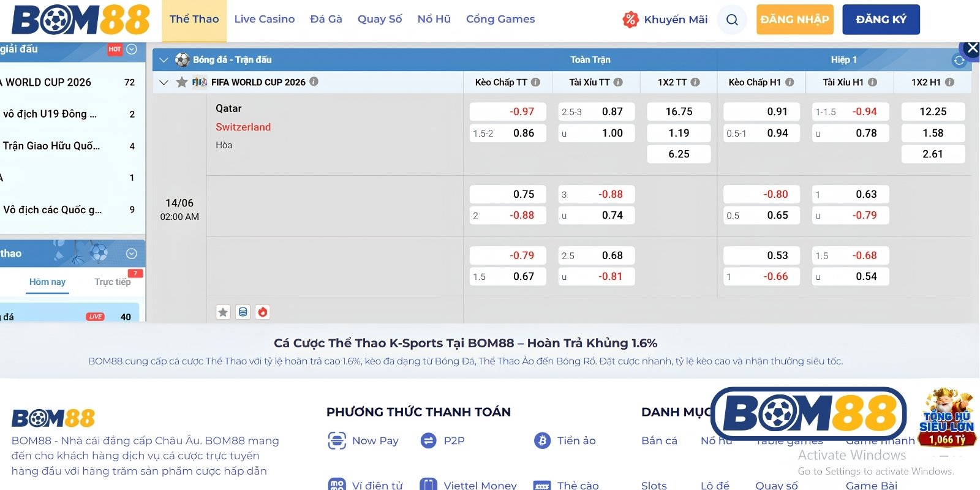980x490 pixels.
Task: Click the footer BOM88 logo
Action: 53,418
